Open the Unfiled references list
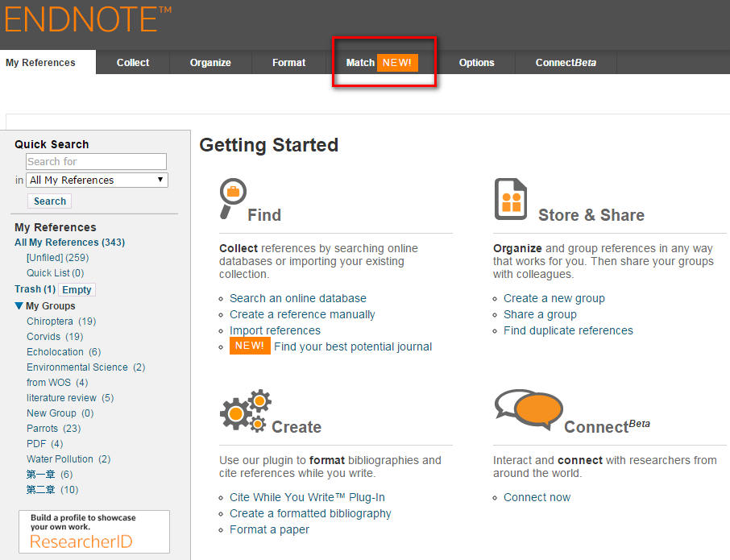Viewport: 730px width, 560px height. (x=57, y=257)
